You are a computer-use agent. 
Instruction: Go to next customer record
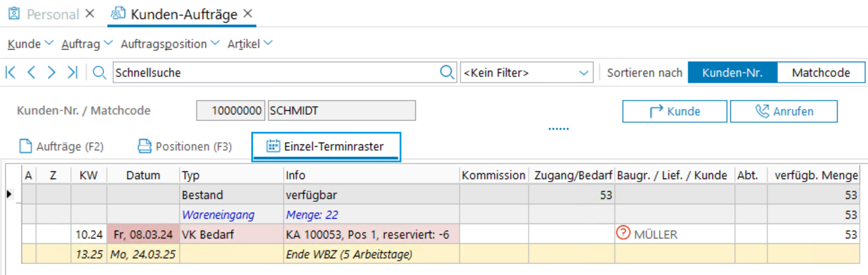tap(51, 72)
